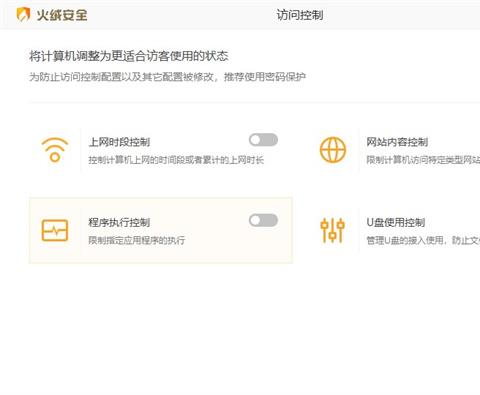This screenshot has width=480, height=395.
Task: Click description 控制计算机上网的时间段或者累计的上网时长
Action: [176, 160]
